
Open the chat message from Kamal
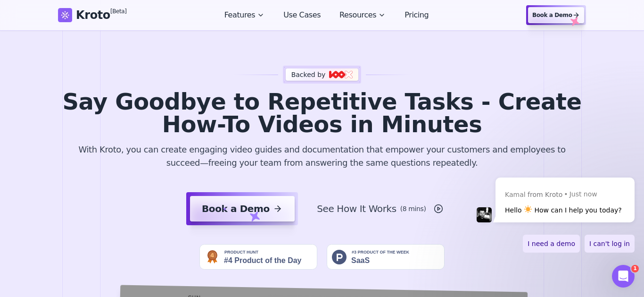point(565,200)
